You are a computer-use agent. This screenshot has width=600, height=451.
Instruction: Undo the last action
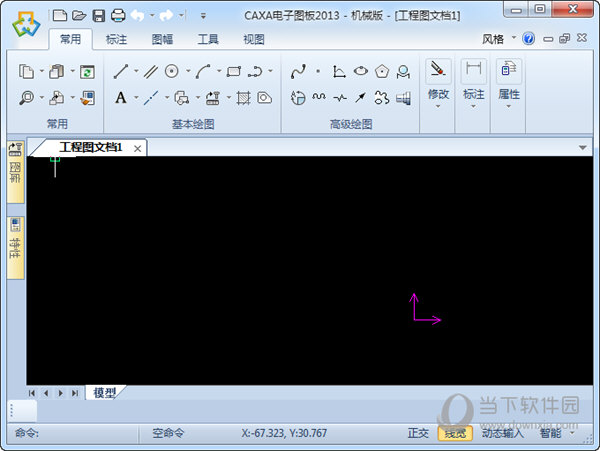tap(137, 16)
